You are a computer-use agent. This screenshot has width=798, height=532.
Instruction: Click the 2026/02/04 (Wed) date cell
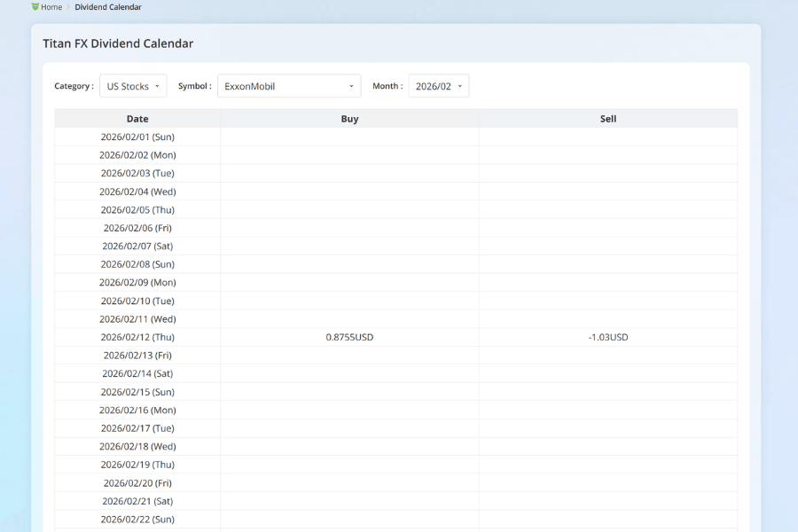click(x=137, y=192)
